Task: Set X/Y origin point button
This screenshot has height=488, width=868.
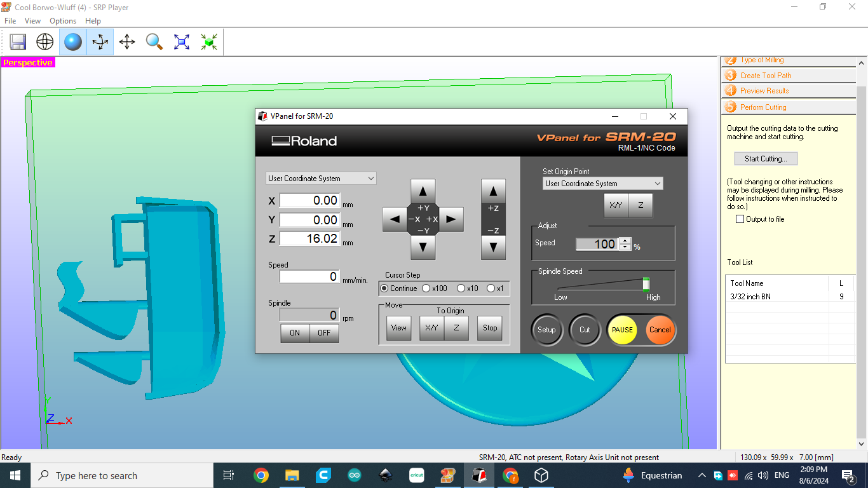Action: [616, 206]
